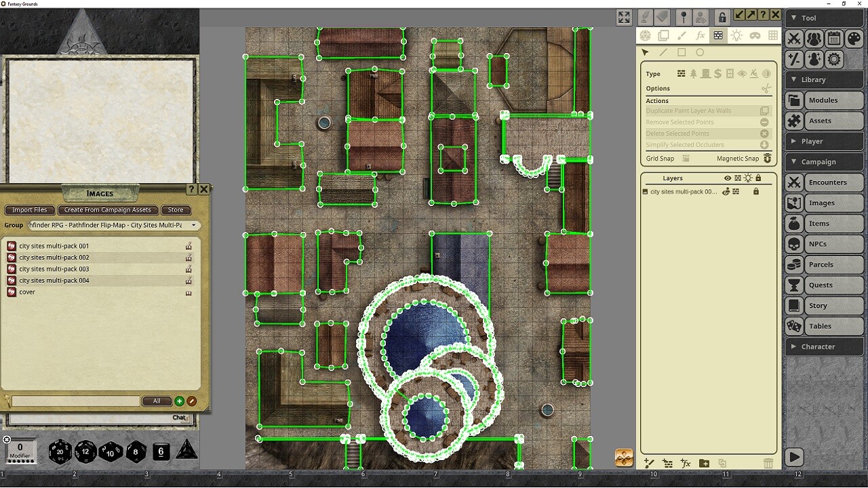Open the NPCs skull sidebar icon

[794, 244]
